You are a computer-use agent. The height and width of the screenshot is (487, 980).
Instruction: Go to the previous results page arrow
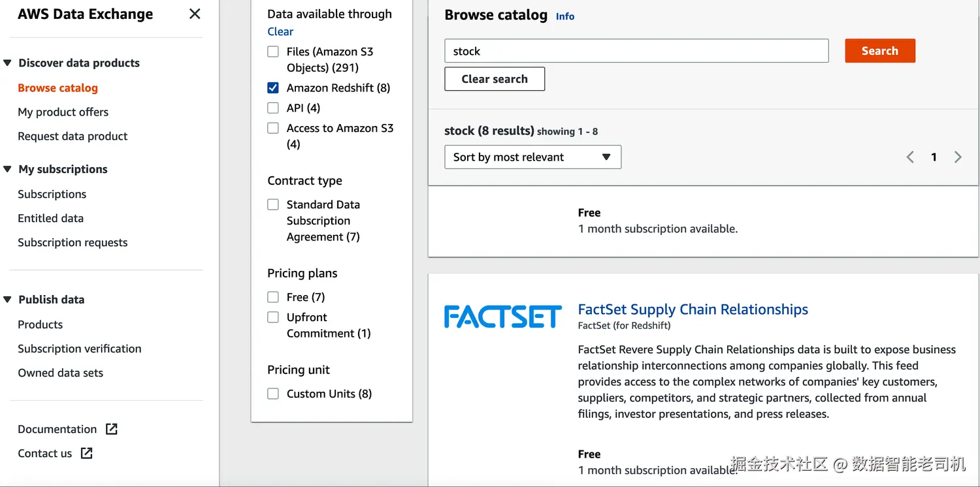click(x=910, y=157)
